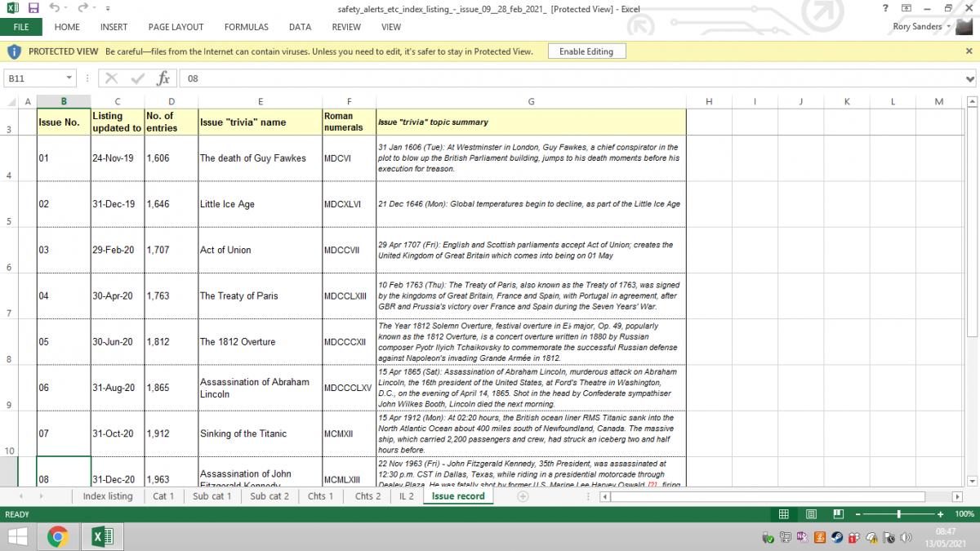The height and width of the screenshot is (551, 980).
Task: Switch to the Chts 1 sheet tab
Action: [x=320, y=495]
